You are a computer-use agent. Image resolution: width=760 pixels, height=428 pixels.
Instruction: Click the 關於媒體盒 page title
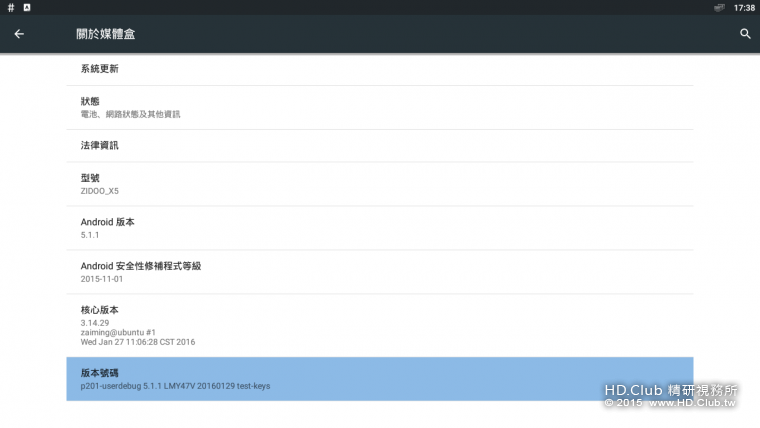coord(106,34)
